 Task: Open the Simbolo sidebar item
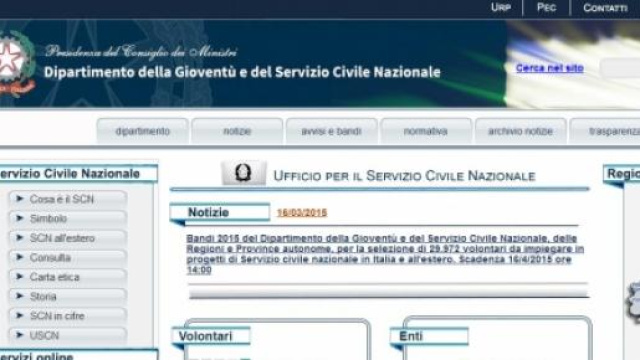68,218
